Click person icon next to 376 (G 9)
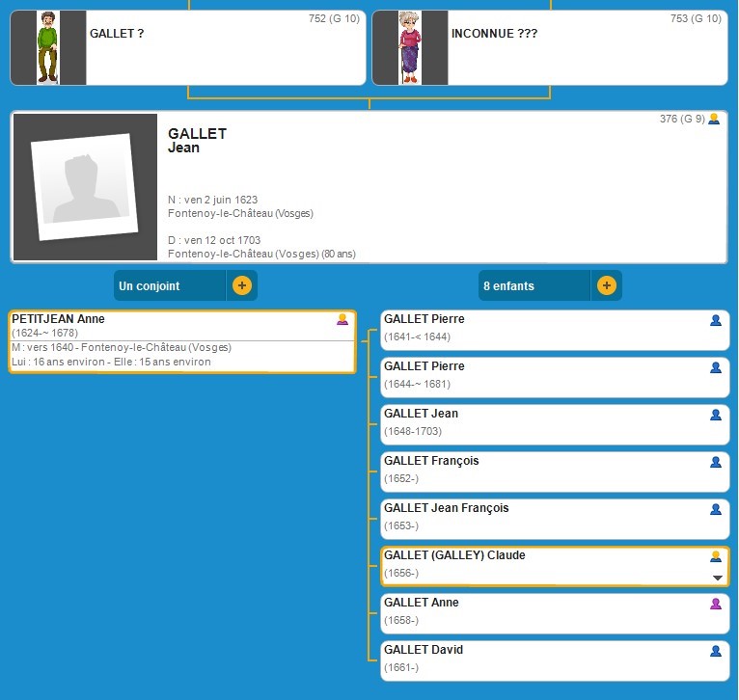 tap(714, 120)
